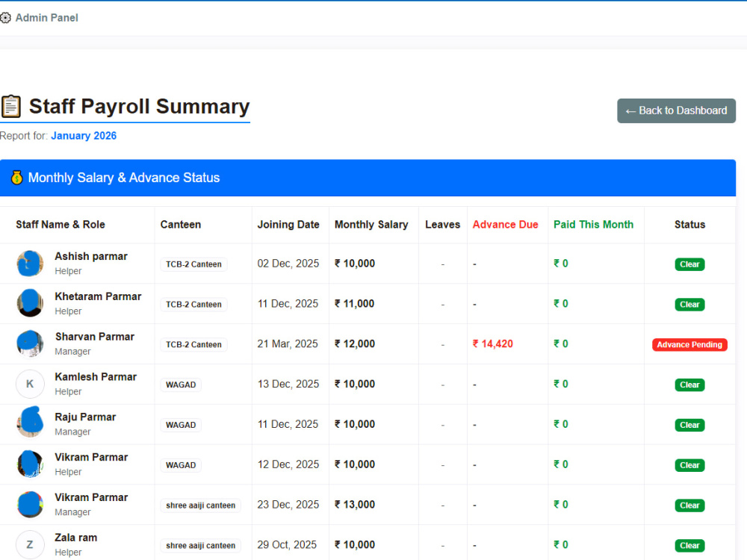
Task: Click the Advance Due column header
Action: [506, 225]
